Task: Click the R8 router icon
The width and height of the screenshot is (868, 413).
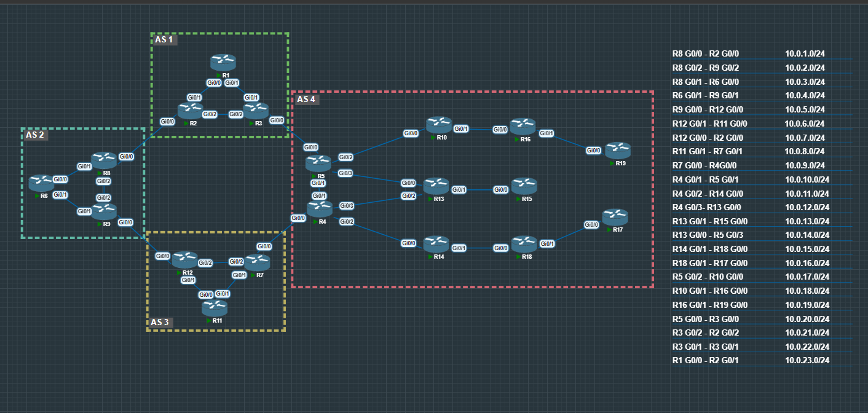Action: tap(105, 161)
